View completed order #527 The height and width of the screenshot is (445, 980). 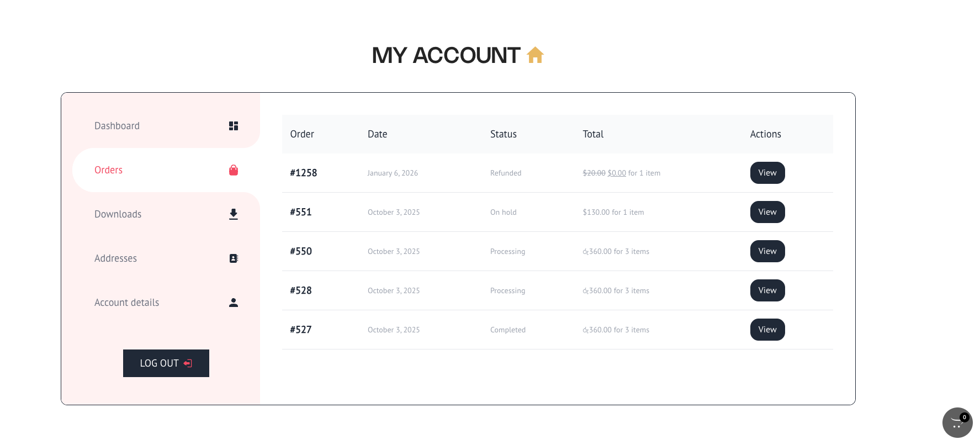767,330
